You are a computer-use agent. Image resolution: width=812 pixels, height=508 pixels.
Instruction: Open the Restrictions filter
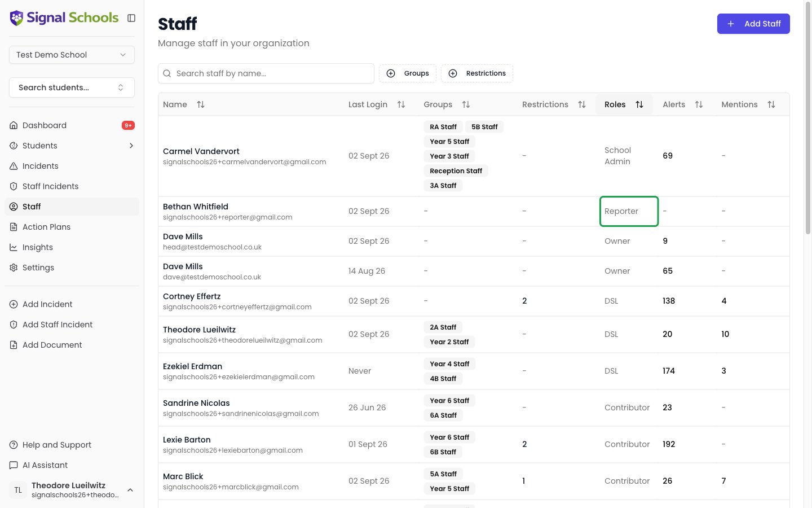click(x=477, y=73)
